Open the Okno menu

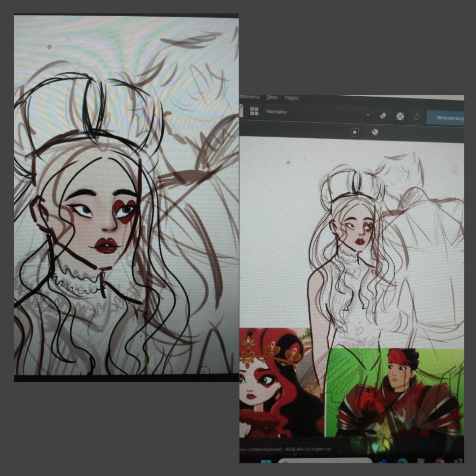pos(272,97)
